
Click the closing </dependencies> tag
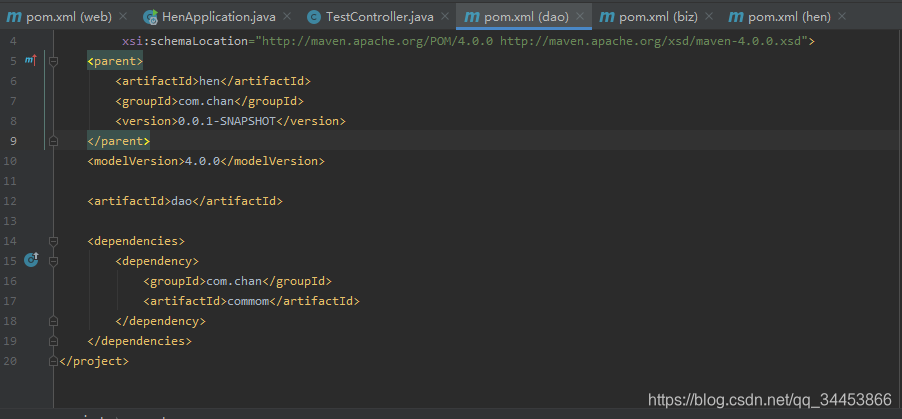point(140,341)
